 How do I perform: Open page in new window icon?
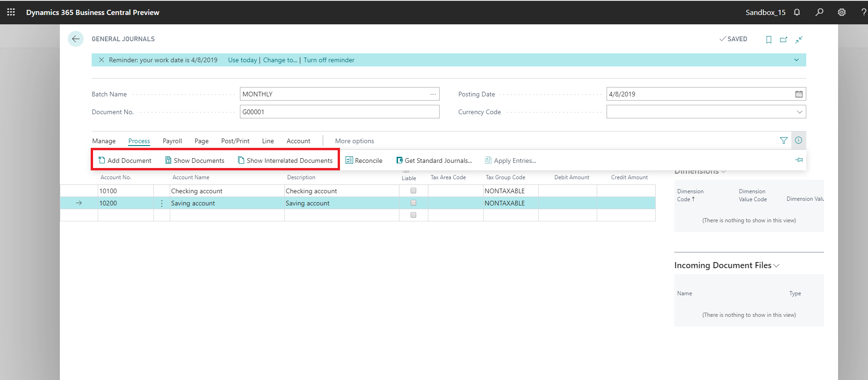click(783, 39)
